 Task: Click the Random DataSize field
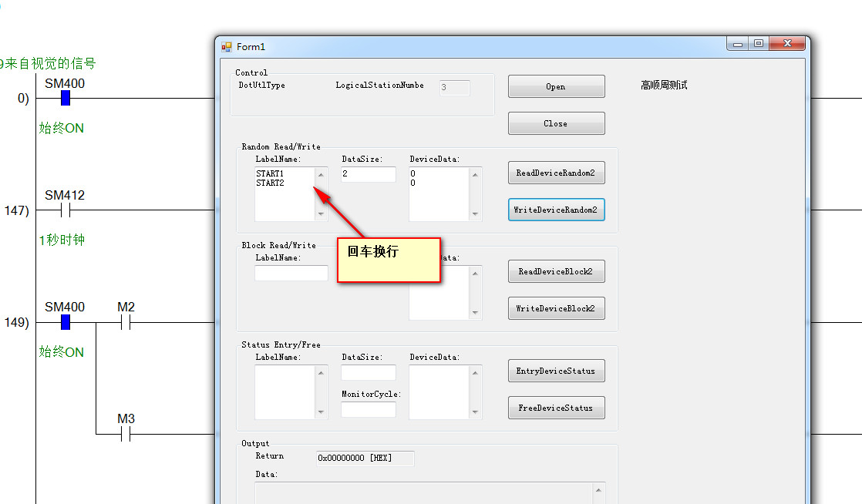[369, 174]
